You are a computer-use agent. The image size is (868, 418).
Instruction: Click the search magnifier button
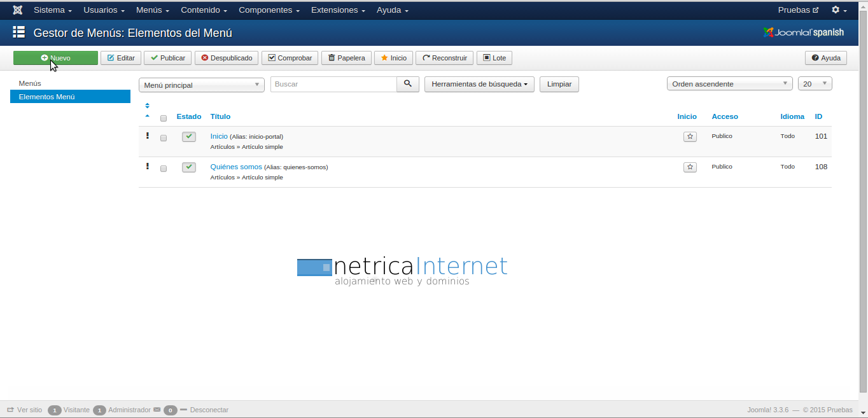point(408,84)
